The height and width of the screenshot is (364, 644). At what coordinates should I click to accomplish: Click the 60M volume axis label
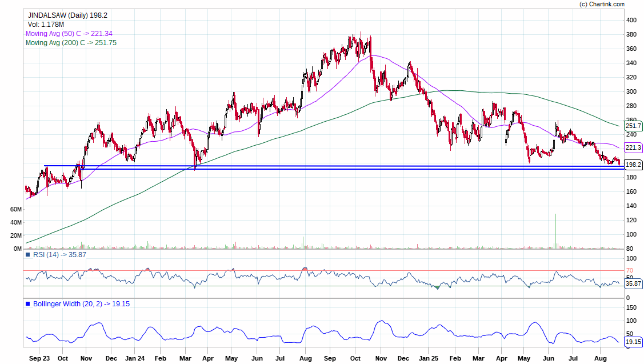16,210
